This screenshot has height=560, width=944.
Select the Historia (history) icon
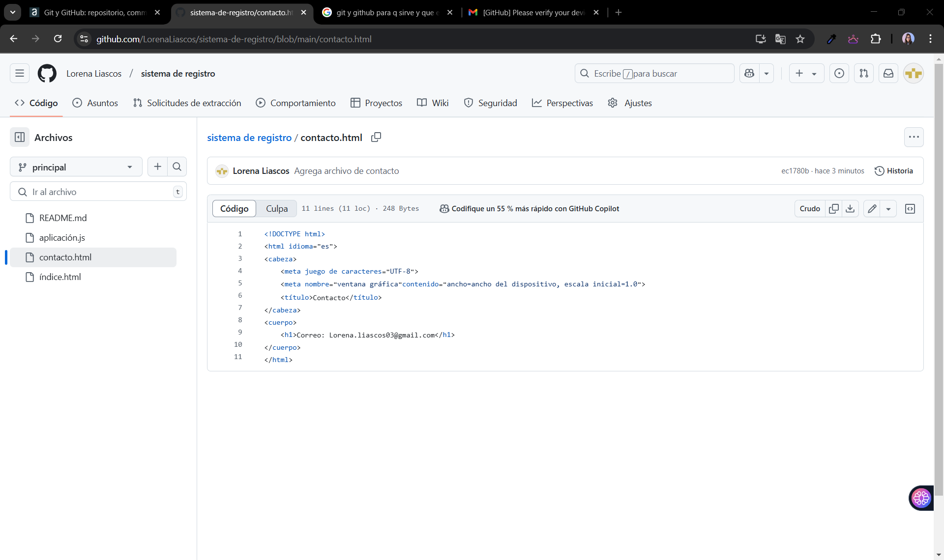click(x=879, y=170)
